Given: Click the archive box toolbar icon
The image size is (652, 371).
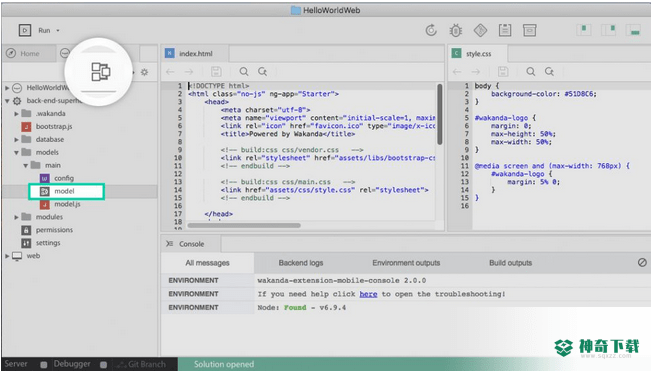Looking at the screenshot, I should click(x=529, y=30).
